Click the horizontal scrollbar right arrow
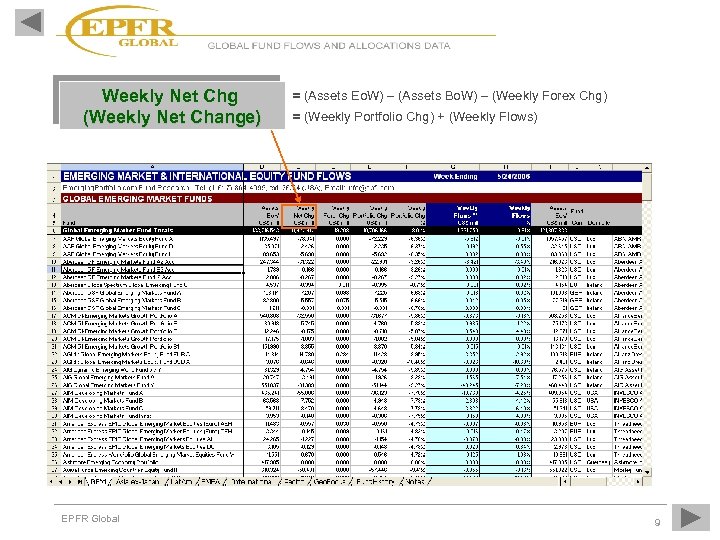Screen dimensions: 720x540 (638, 482)
